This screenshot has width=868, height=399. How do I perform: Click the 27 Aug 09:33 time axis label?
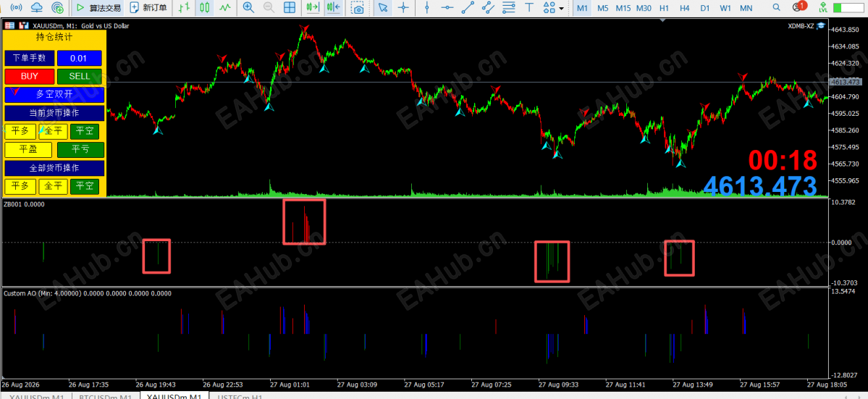[x=557, y=384]
